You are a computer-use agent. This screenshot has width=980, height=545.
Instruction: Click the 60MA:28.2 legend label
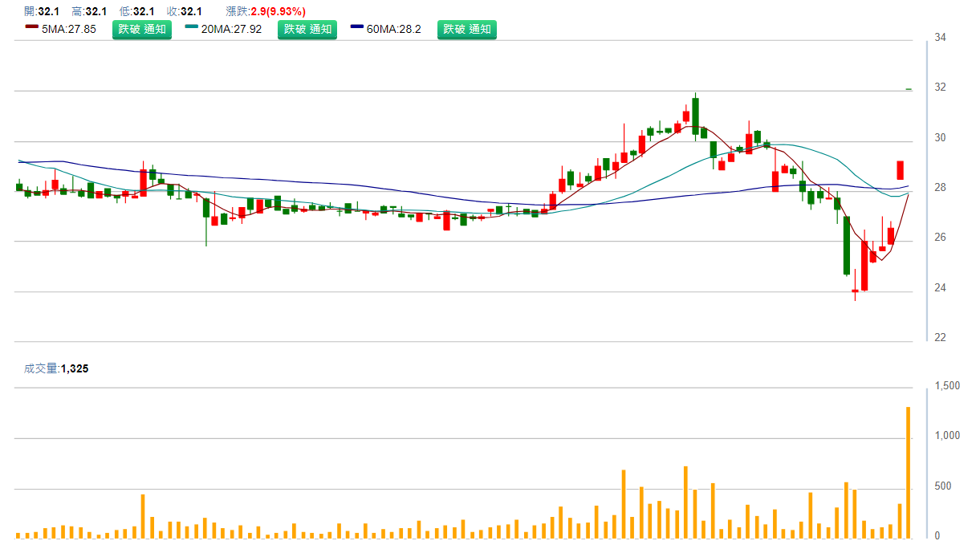point(393,30)
